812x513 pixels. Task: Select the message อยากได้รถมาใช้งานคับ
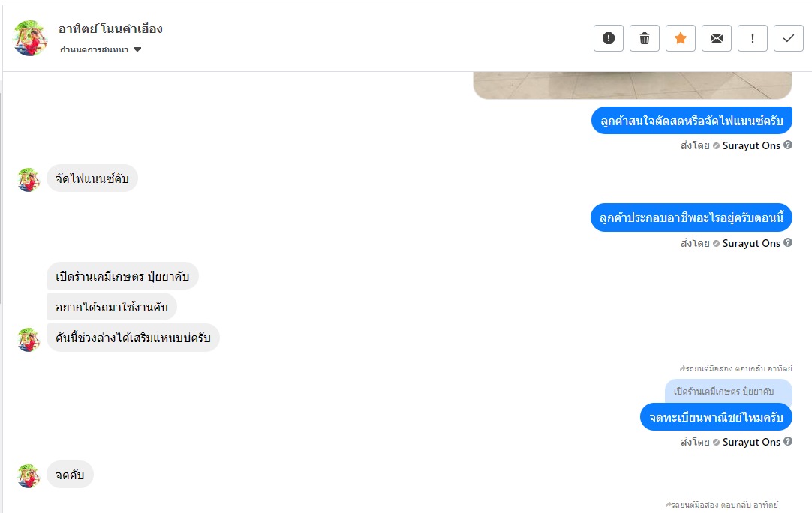point(111,307)
